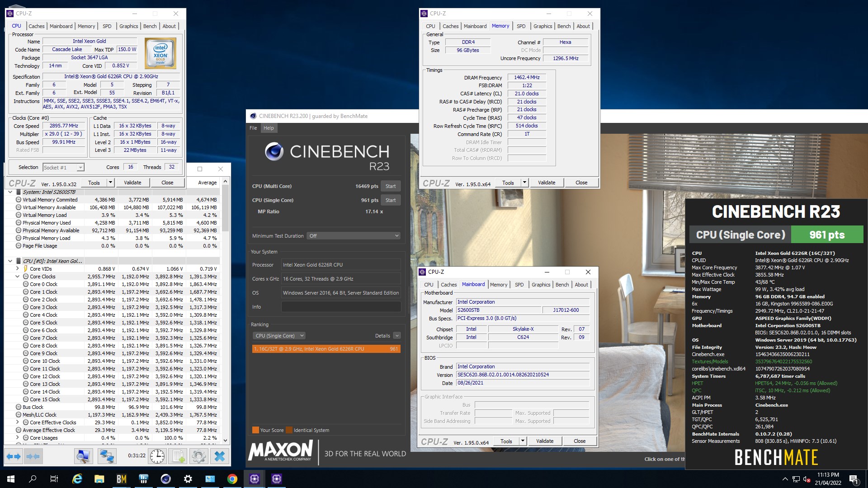The height and width of the screenshot is (488, 868).
Task: Collapse the System: Intel S2600STB group
Action: [x=10, y=192]
